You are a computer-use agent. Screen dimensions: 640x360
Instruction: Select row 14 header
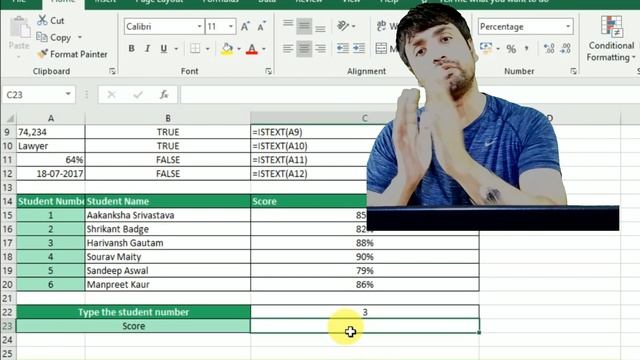click(x=8, y=201)
